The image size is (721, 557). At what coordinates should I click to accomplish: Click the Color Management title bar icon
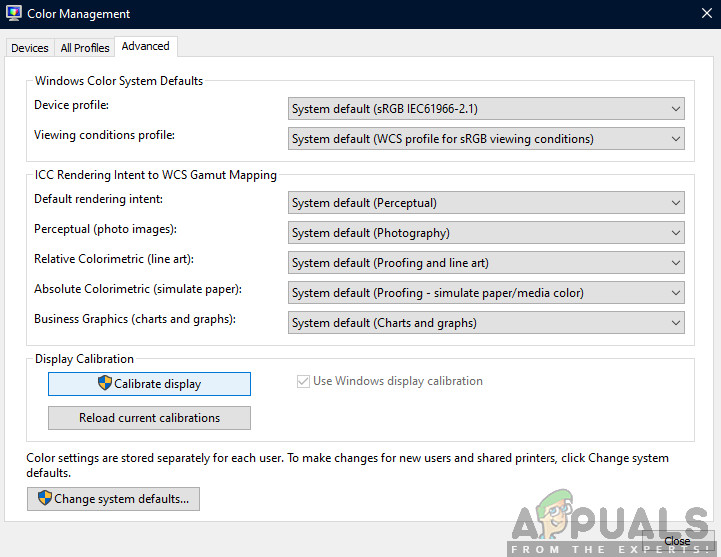point(14,13)
